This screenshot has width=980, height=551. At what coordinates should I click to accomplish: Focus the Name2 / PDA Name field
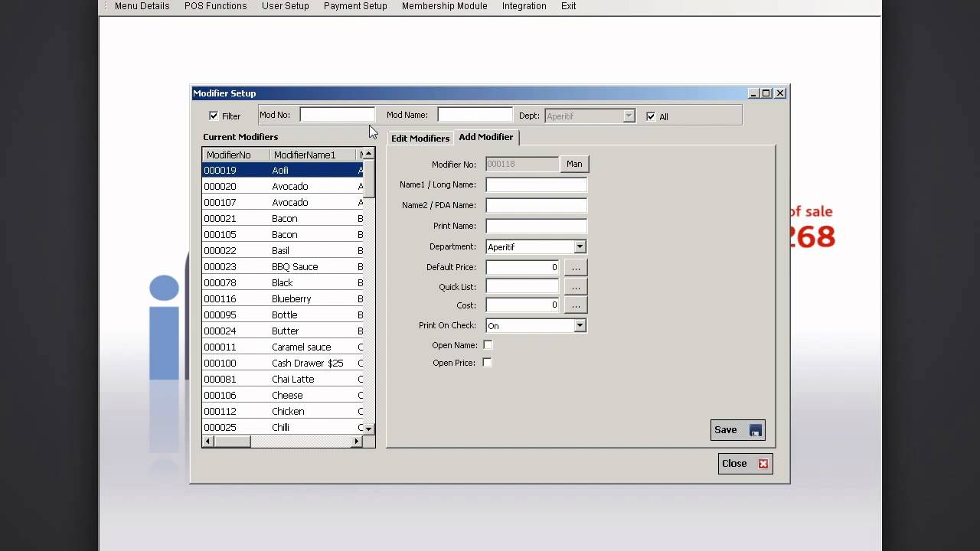537,205
